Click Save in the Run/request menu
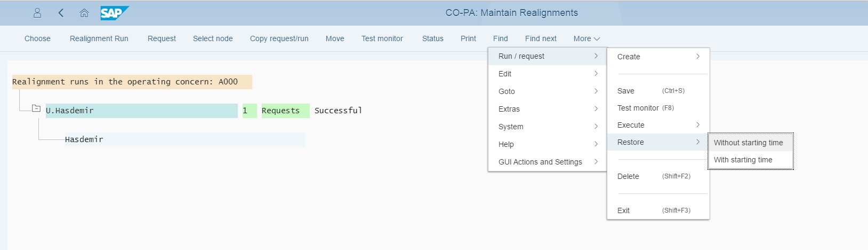Screen dimensions: 868x250 tap(626, 91)
